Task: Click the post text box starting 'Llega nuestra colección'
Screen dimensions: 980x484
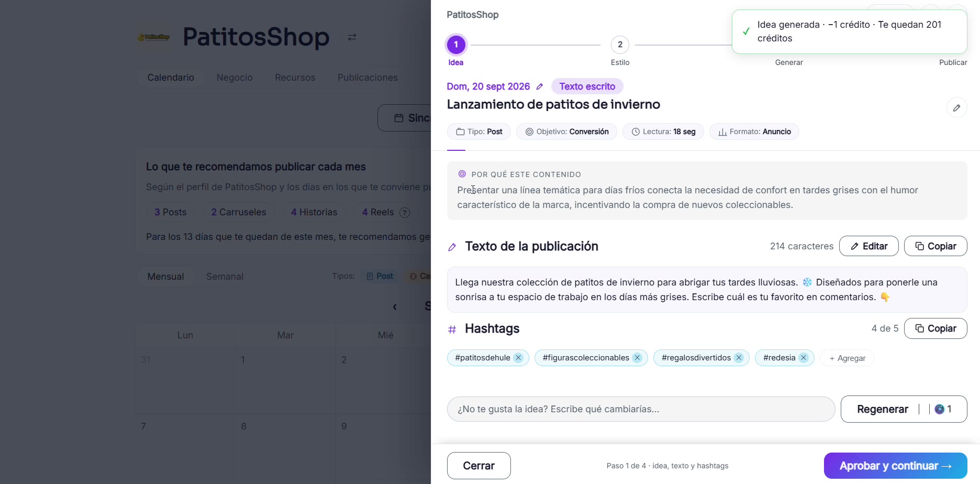Action: coord(707,290)
